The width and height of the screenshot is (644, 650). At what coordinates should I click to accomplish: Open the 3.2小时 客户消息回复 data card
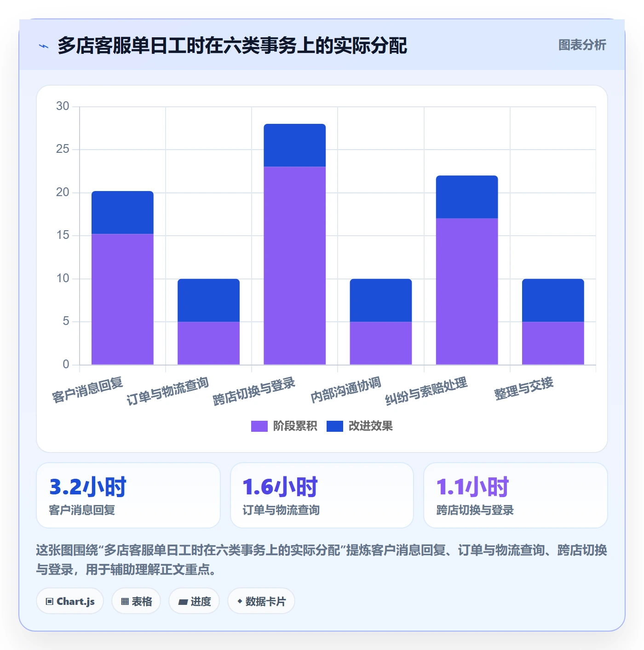(x=128, y=495)
